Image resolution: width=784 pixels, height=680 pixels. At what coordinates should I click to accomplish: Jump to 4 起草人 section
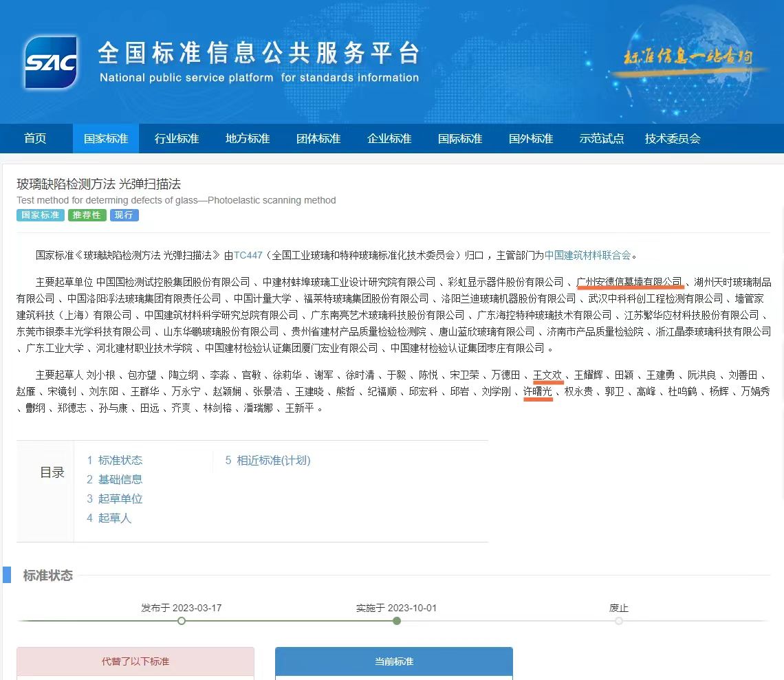(x=109, y=518)
